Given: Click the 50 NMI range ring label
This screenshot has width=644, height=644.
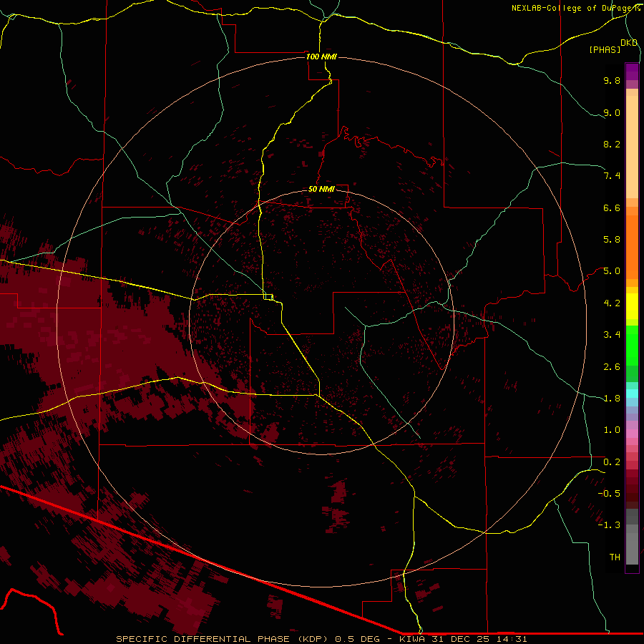Looking at the screenshot, I should 321,189.
